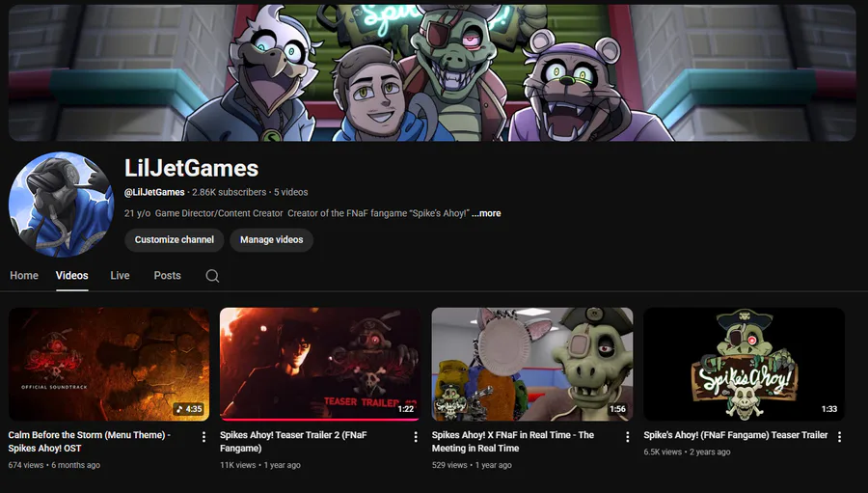This screenshot has height=493, width=868.
Task: Open options menu for FNaF in Real Time video
Action: [628, 437]
